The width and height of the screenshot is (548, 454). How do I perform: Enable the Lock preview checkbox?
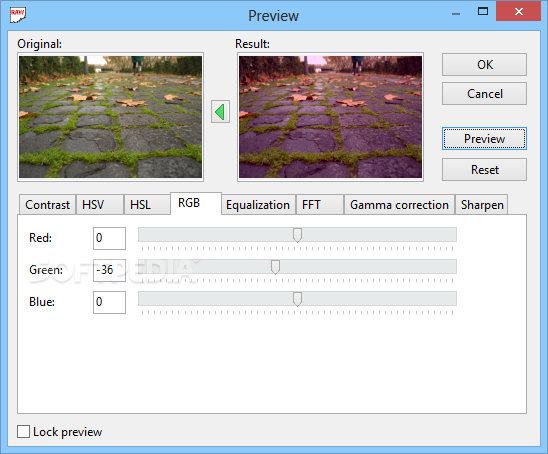point(23,431)
